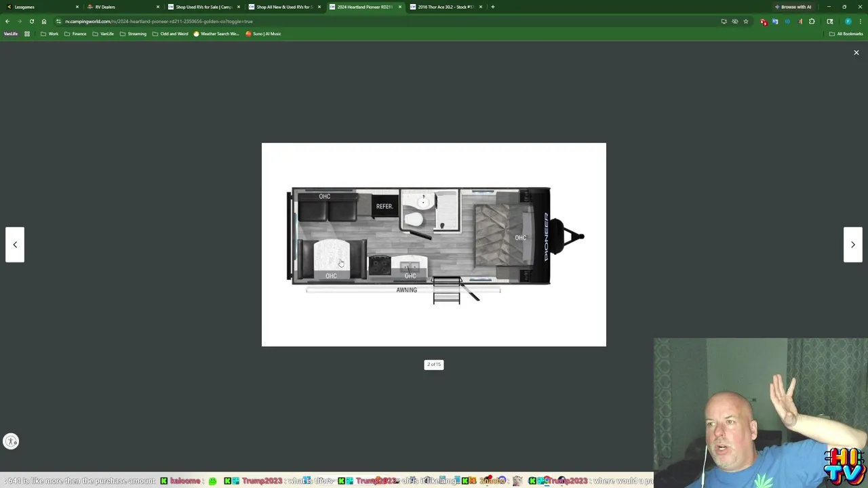The height and width of the screenshot is (488, 868).
Task: Open a new browser tab
Action: [x=493, y=7]
